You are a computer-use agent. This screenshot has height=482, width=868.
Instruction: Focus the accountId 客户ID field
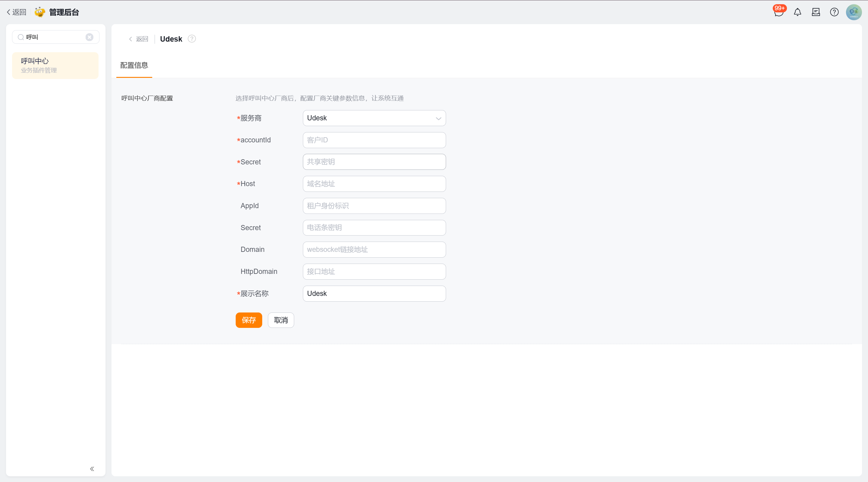point(374,140)
